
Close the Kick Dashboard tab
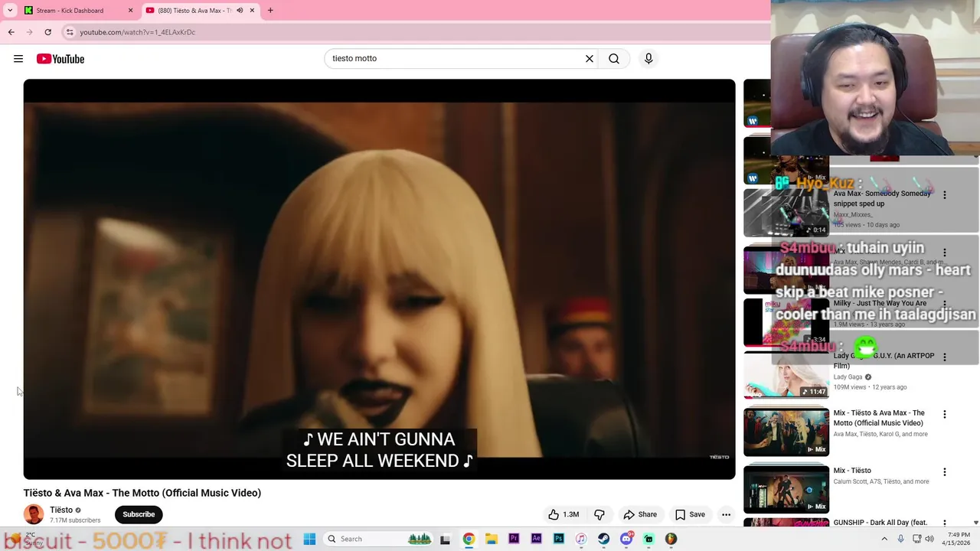pyautogui.click(x=130, y=11)
